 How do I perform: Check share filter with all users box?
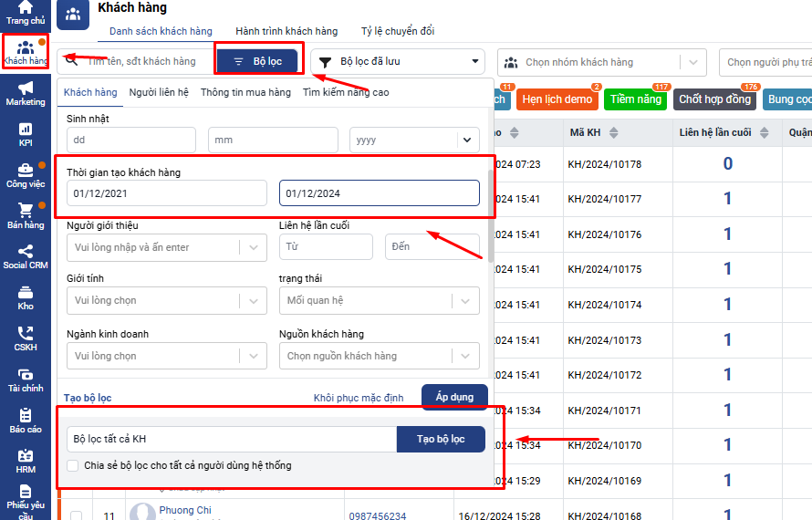[x=74, y=466]
